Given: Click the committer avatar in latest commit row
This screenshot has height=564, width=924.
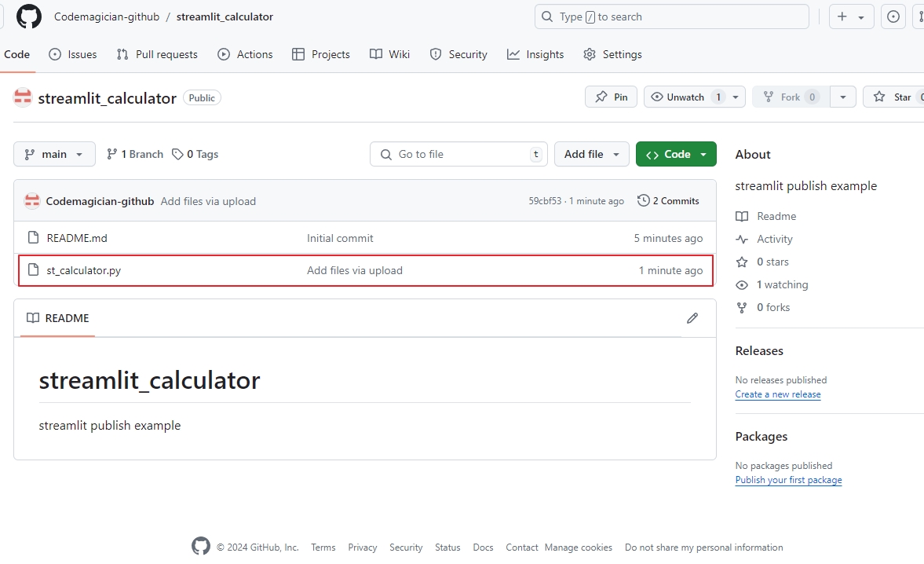Looking at the screenshot, I should coord(32,201).
